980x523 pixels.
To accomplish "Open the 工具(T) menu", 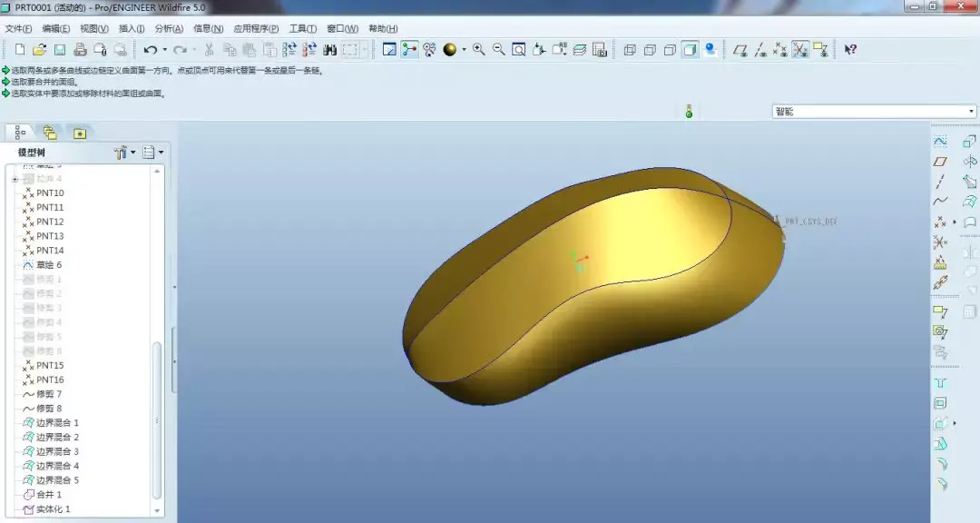I will click(x=302, y=29).
